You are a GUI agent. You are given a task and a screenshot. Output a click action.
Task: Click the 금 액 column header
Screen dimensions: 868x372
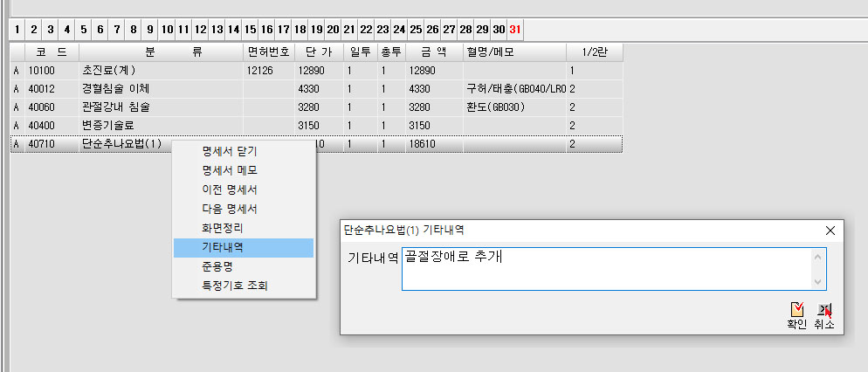tap(434, 52)
